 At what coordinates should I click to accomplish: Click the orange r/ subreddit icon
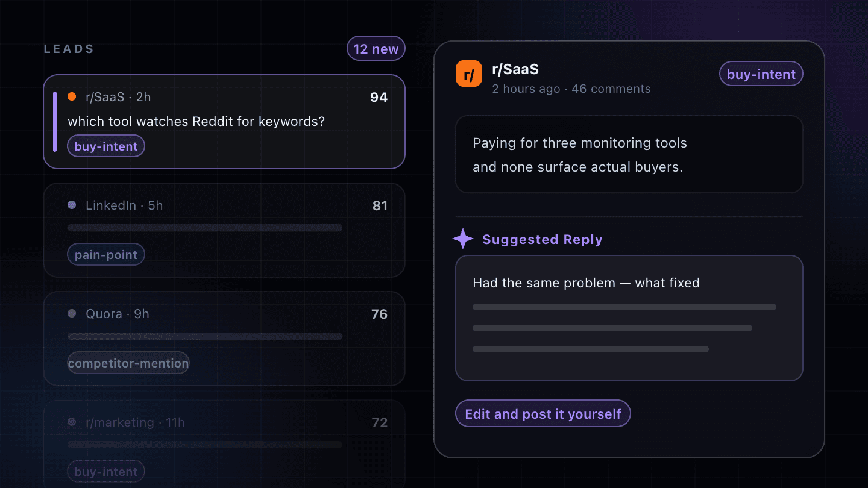pos(469,74)
